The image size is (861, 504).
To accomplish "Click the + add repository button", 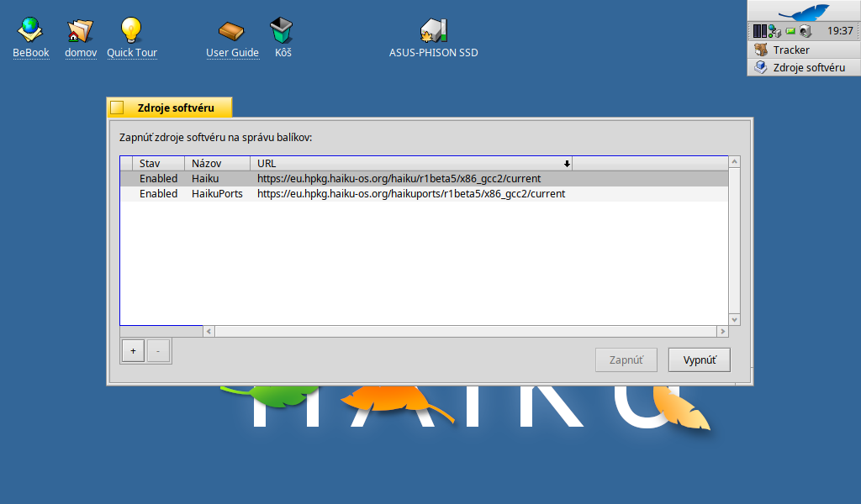I will [x=133, y=351].
